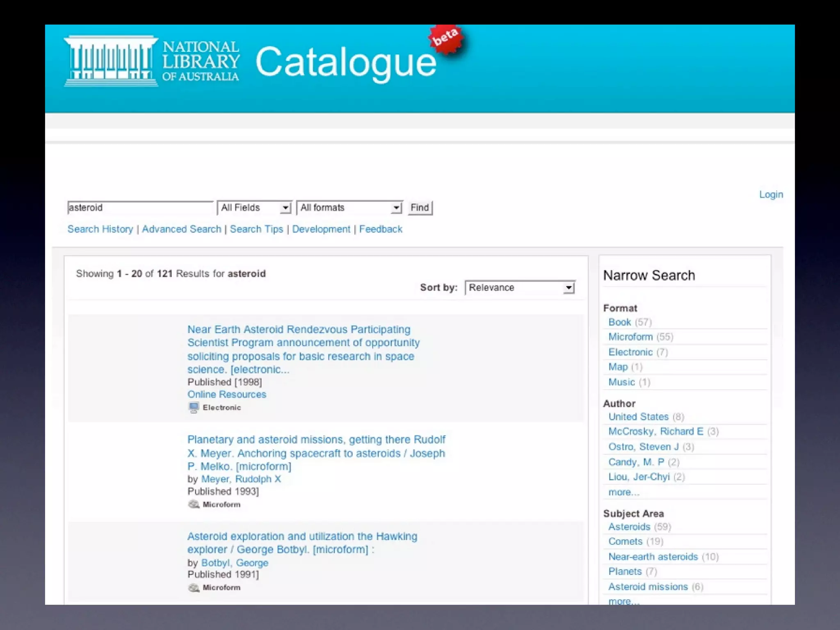The height and width of the screenshot is (630, 840).
Task: Click the 'Published 1993]' text
Action: click(x=223, y=491)
